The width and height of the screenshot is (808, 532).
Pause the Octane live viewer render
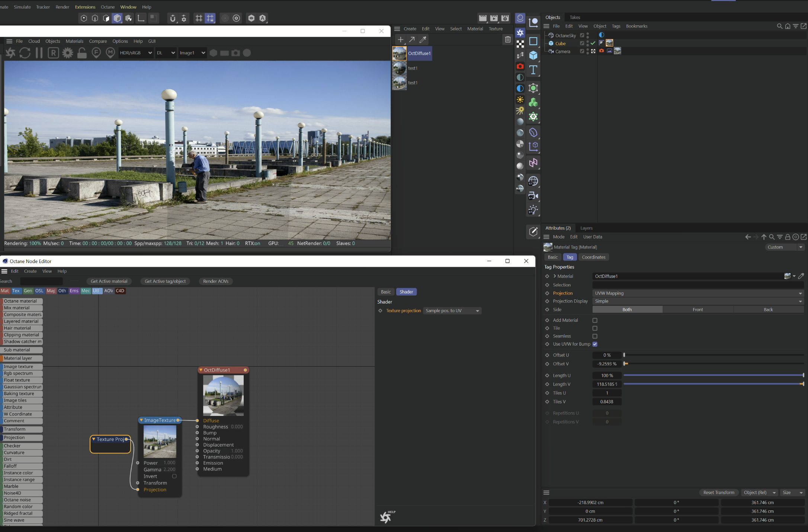tap(39, 53)
